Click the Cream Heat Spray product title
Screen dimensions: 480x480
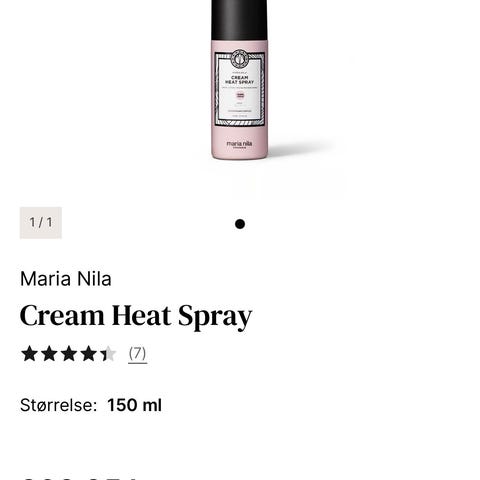(136, 316)
